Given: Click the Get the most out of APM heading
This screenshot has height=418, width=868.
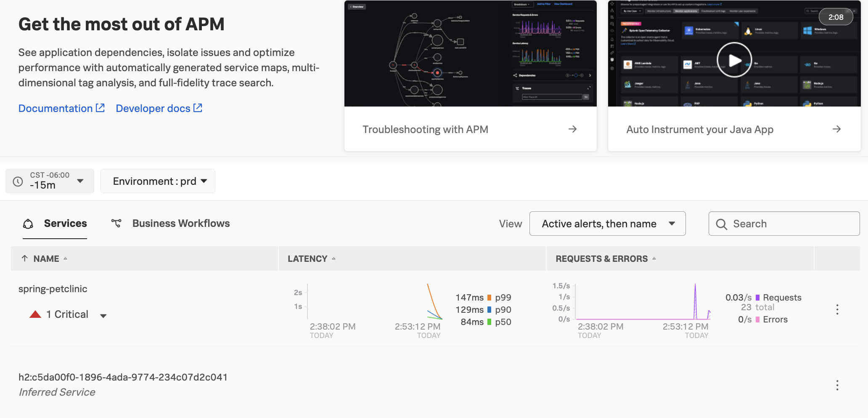Looking at the screenshot, I should (121, 24).
